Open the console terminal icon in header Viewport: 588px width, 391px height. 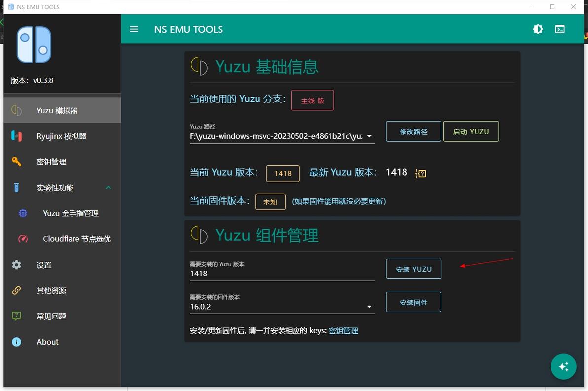pos(560,29)
